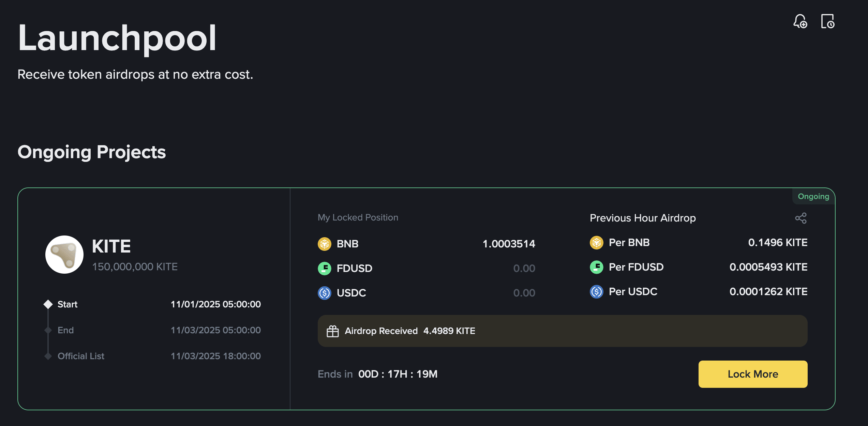Click the USDC coin icon in Locked Position
The image size is (868, 426).
click(325, 293)
